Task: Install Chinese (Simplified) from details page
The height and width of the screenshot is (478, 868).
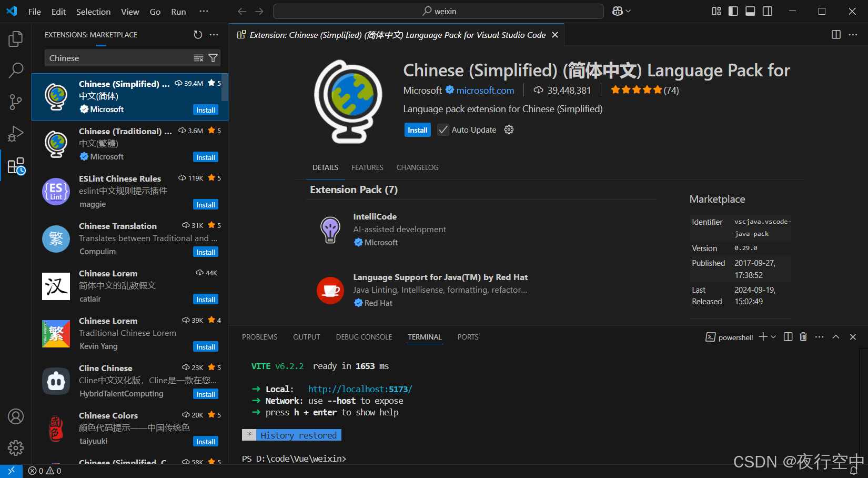Action: (418, 130)
